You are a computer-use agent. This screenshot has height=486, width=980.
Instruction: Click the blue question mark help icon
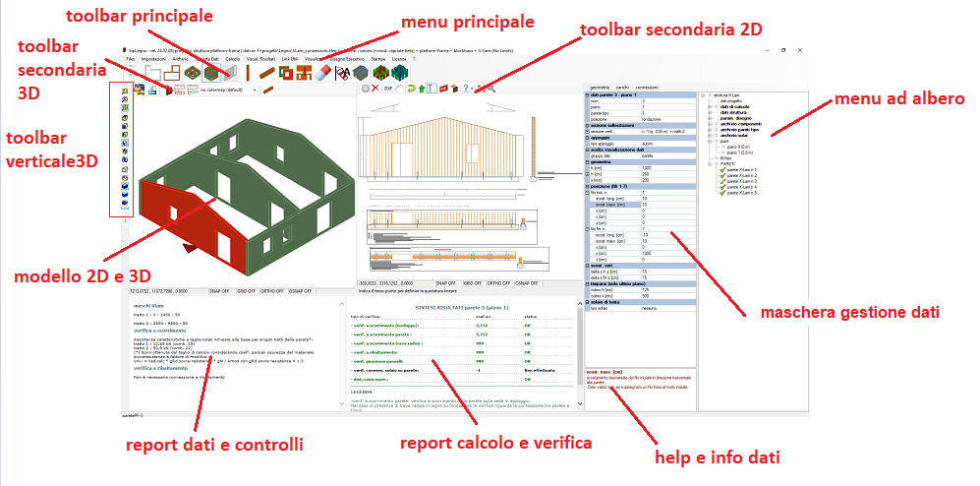(x=466, y=89)
